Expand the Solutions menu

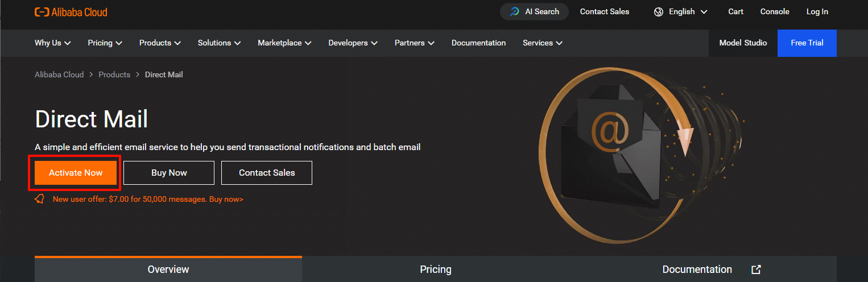[219, 43]
